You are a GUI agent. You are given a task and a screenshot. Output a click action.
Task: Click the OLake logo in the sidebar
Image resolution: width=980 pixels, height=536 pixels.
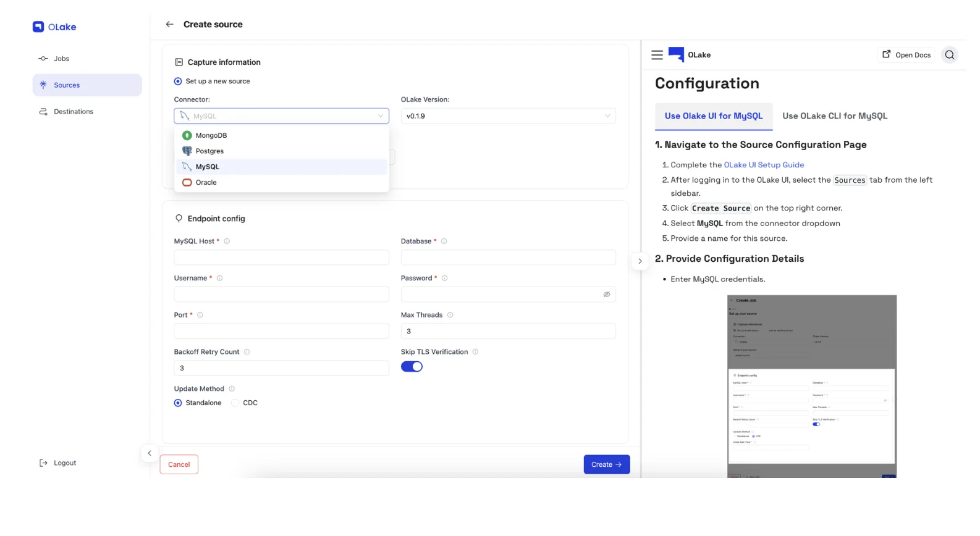click(x=54, y=27)
